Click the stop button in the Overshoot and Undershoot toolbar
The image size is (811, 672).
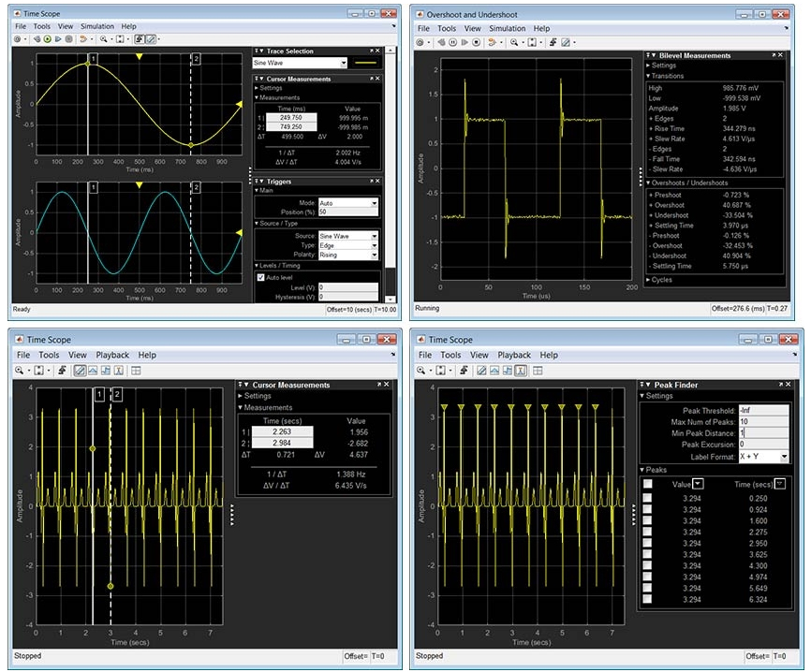[x=477, y=42]
